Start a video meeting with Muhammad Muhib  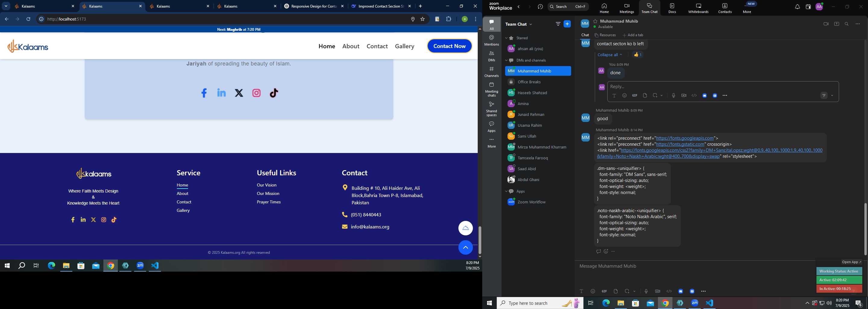pyautogui.click(x=826, y=24)
